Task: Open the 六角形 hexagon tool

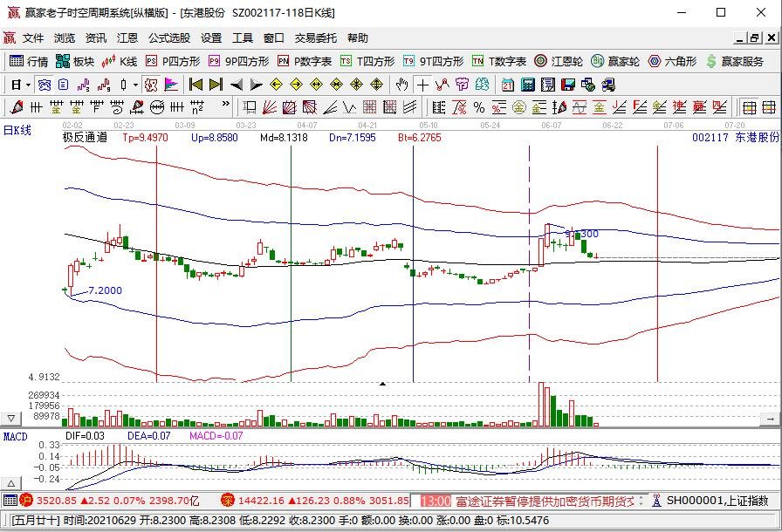Action: click(672, 61)
